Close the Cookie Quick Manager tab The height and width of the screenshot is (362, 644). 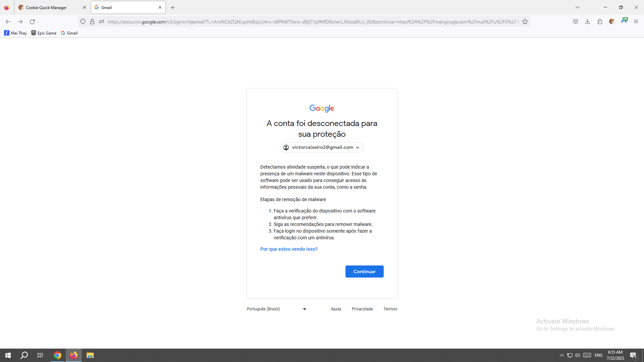[x=85, y=7]
